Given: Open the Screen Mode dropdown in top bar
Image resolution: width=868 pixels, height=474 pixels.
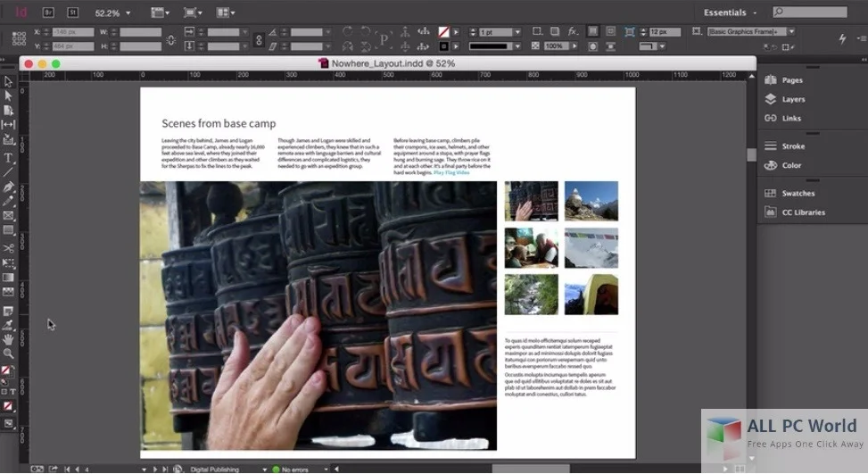Looking at the screenshot, I should point(193,12).
